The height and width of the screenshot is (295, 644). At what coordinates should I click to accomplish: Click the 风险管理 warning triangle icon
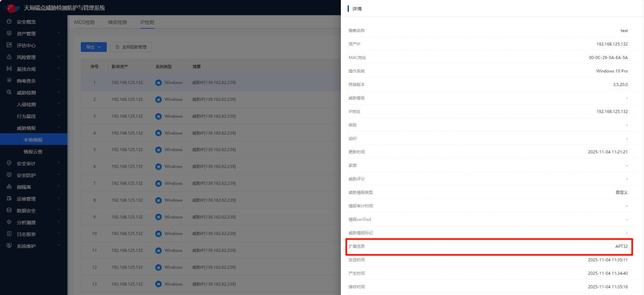[9, 57]
